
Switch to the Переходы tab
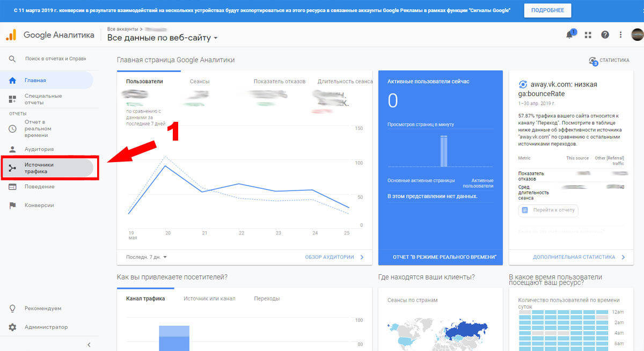267,299
